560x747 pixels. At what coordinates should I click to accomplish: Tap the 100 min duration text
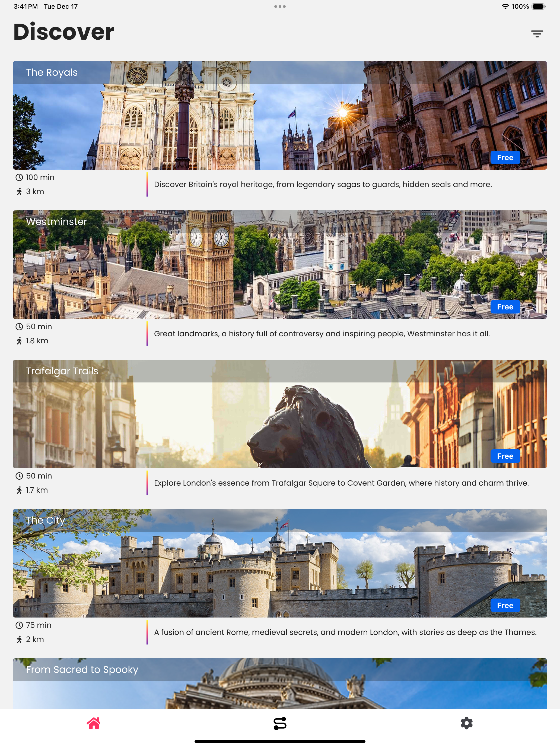click(40, 177)
